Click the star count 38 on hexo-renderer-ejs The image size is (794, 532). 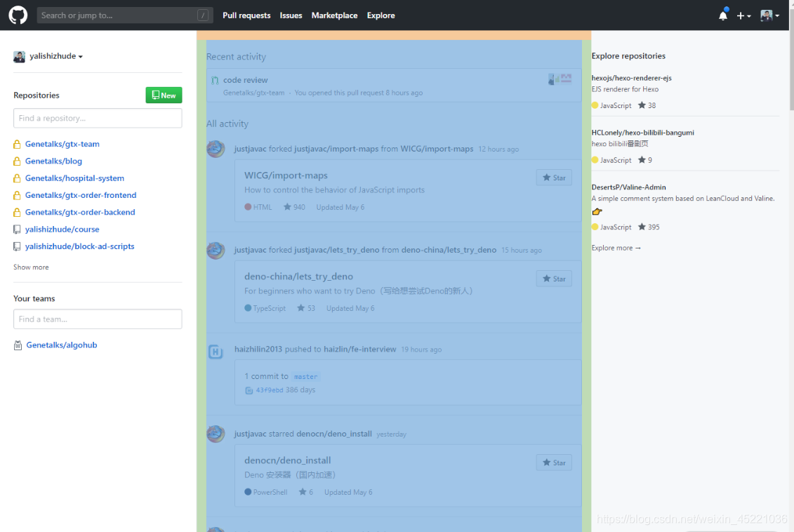tap(647, 105)
